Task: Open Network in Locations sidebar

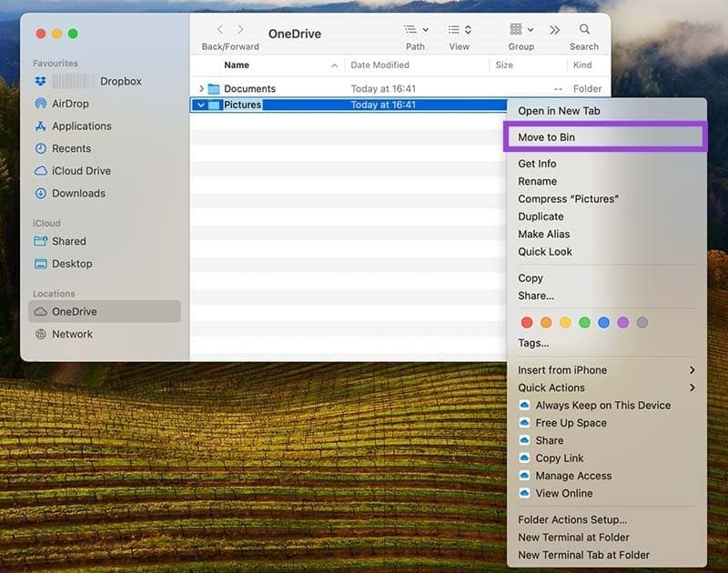Action: tap(72, 334)
